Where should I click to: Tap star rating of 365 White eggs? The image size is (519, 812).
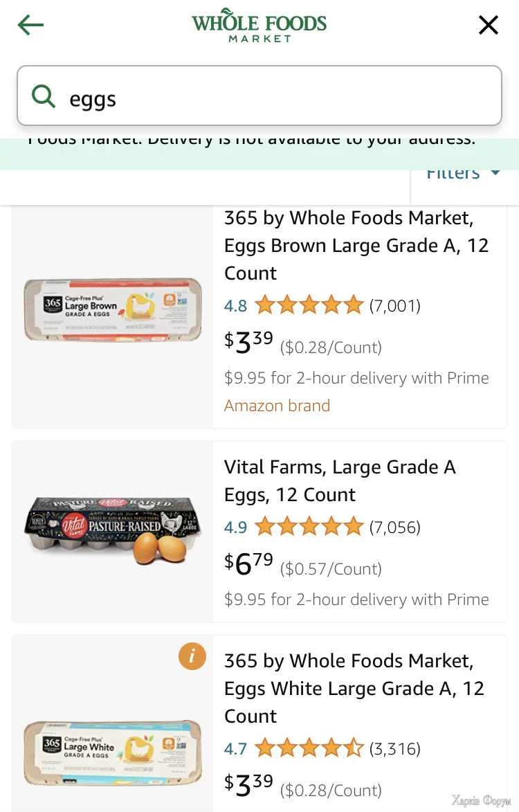coord(309,748)
